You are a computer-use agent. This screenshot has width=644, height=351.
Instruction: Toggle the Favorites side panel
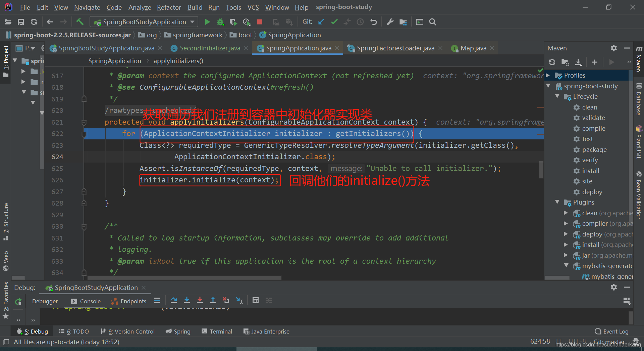click(x=6, y=300)
